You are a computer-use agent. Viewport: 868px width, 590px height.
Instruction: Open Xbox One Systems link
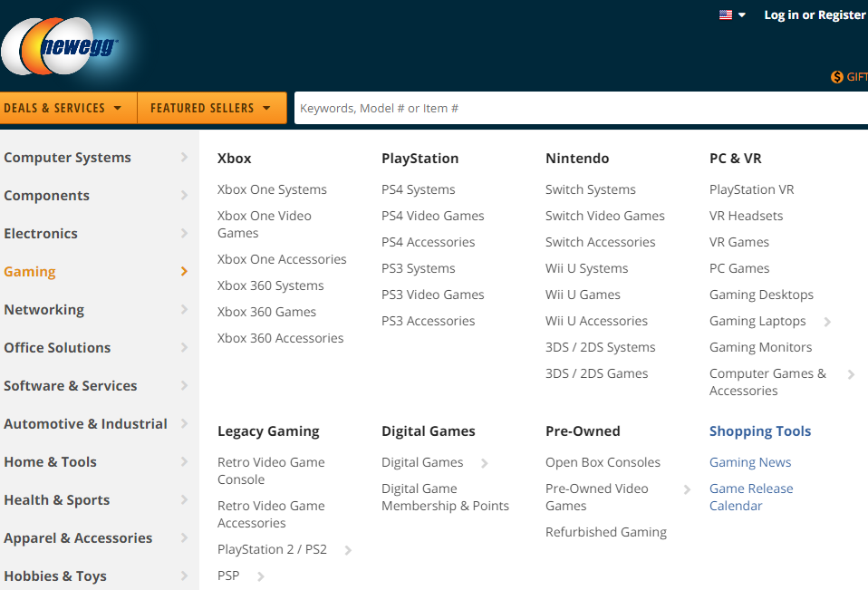coord(272,189)
